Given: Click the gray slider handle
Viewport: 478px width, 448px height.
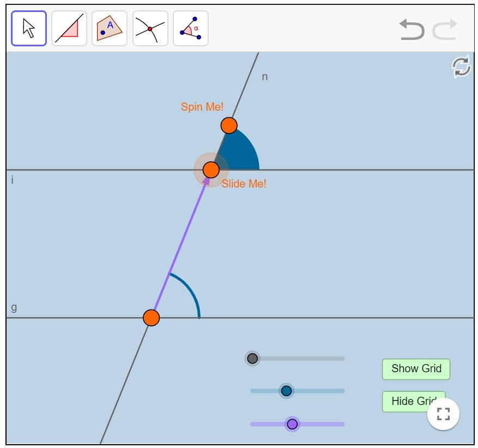Looking at the screenshot, I should [x=252, y=359].
